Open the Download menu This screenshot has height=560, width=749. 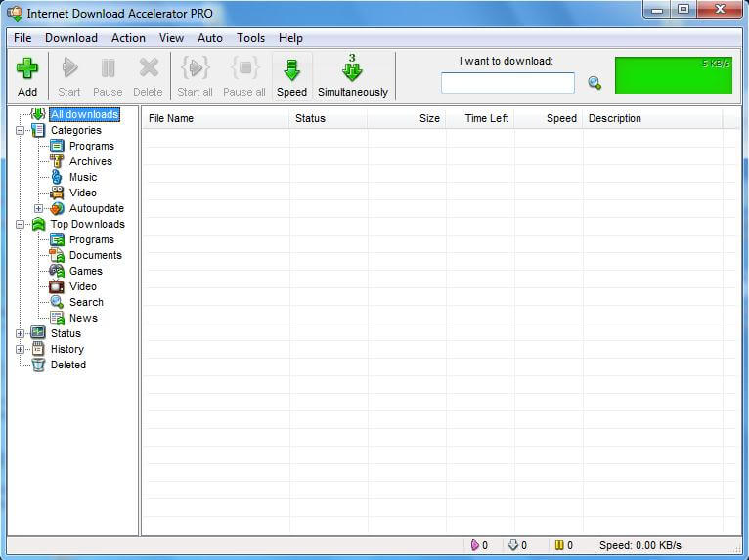point(71,38)
